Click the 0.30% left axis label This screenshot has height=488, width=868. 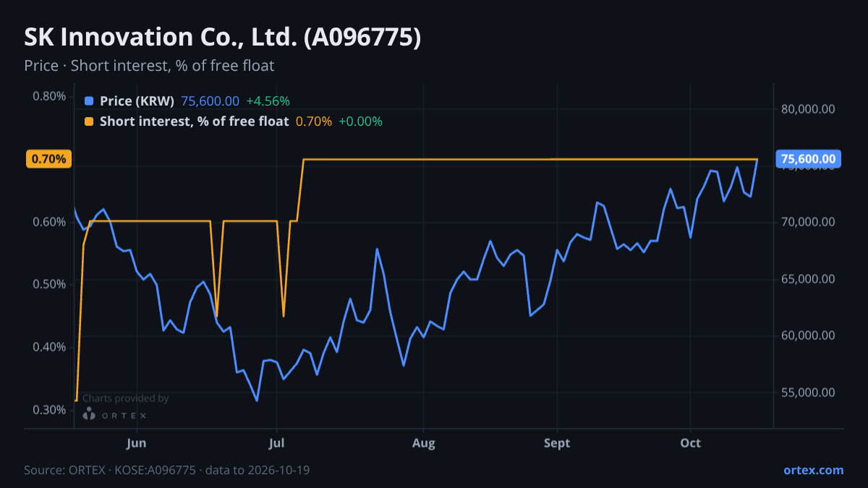[49, 410]
